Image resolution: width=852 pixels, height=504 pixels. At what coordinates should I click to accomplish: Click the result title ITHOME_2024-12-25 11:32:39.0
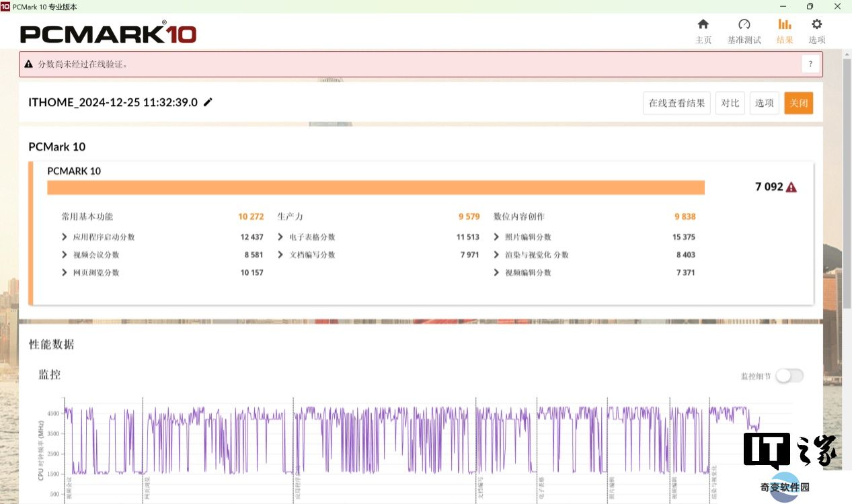click(113, 102)
